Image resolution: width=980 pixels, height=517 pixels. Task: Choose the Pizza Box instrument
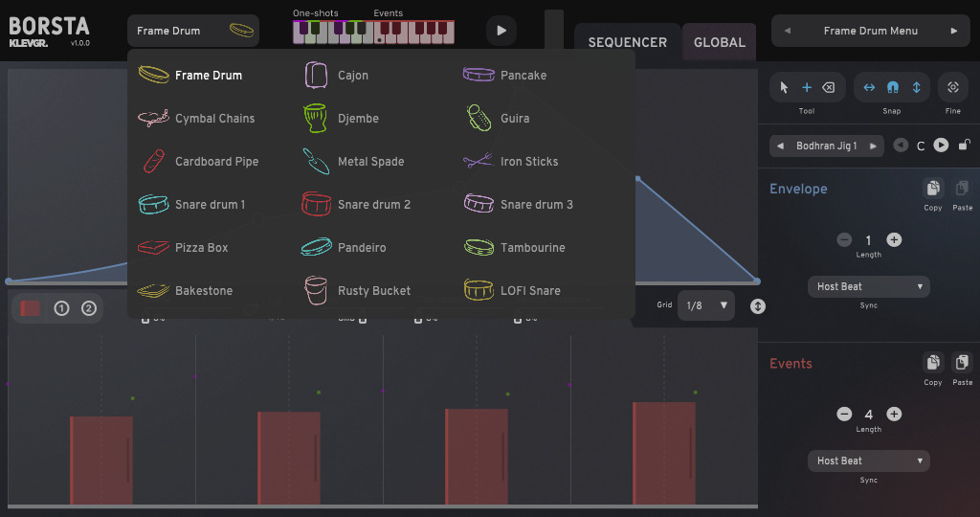[183, 248]
